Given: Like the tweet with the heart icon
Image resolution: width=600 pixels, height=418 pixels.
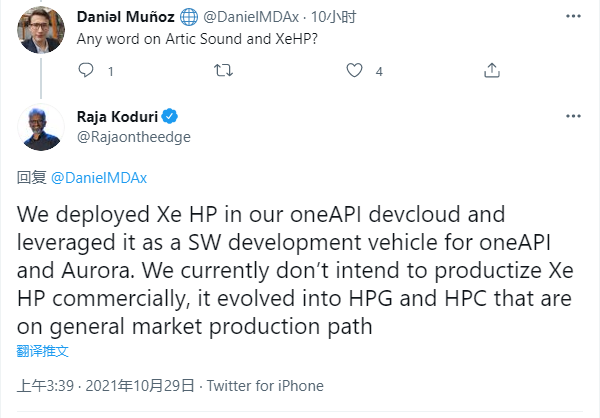Looking at the screenshot, I should point(354,70).
